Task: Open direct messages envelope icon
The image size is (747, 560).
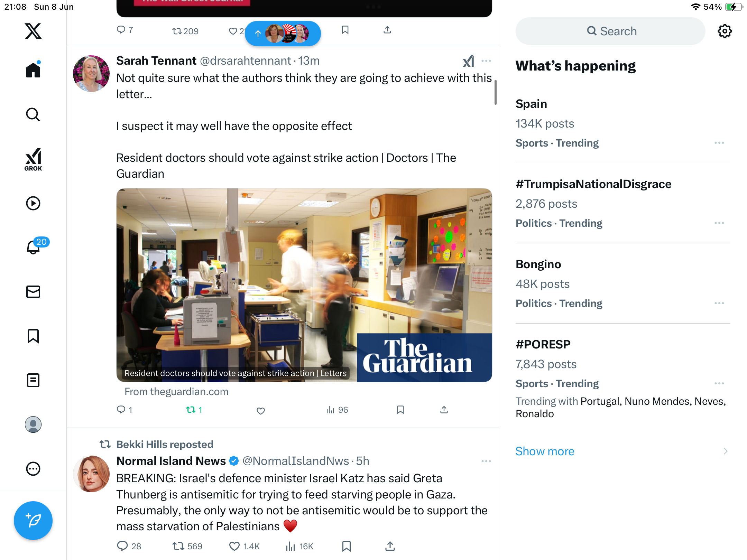Action: (x=33, y=292)
